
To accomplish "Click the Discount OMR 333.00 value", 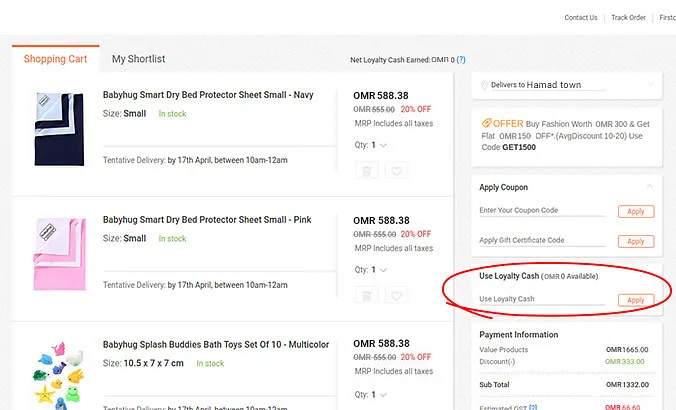I will 625,361.
